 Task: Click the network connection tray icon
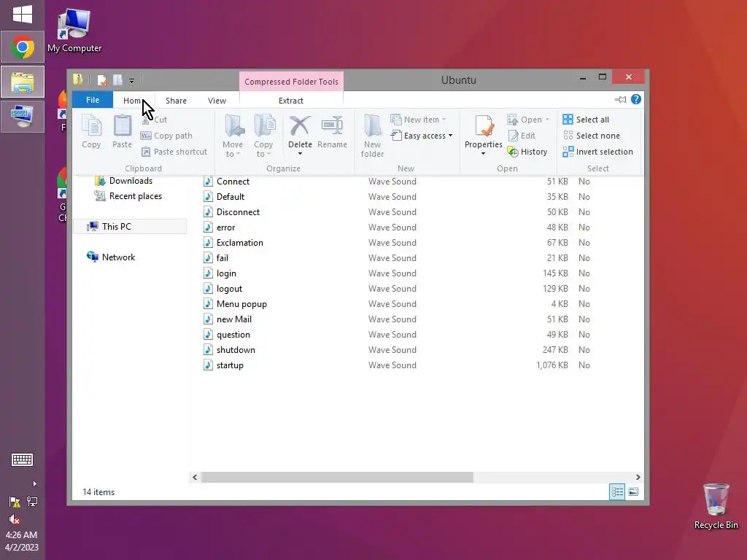click(x=32, y=502)
